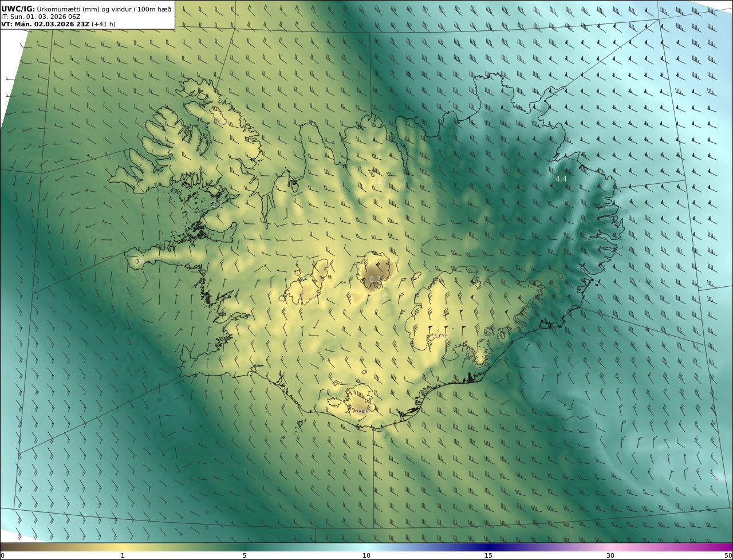733x560 pixels.
Task: Click the title "Úrkomumætti (mm) og vindur í 100m hæð"
Action: pos(104,9)
